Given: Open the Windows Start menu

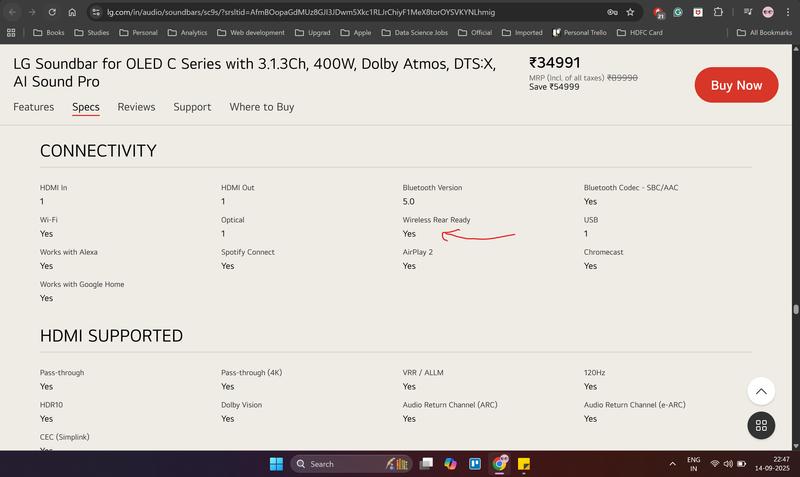Looking at the screenshot, I should point(276,464).
